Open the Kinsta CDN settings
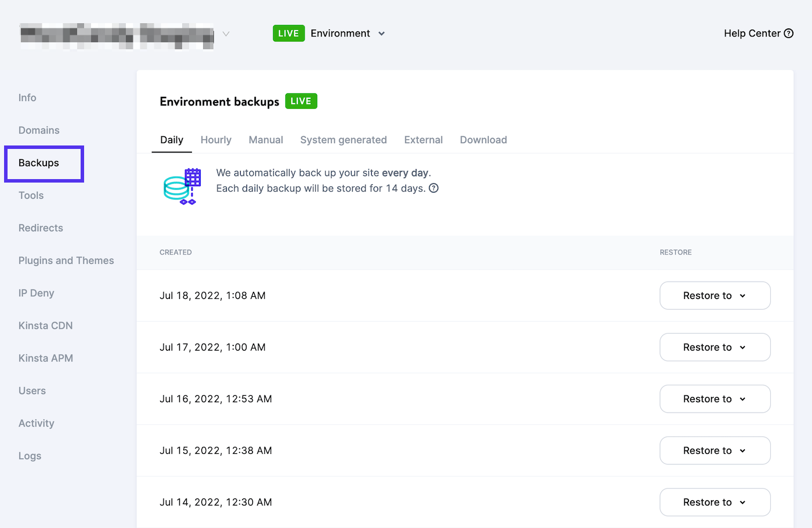This screenshot has width=812, height=528. 45,325
